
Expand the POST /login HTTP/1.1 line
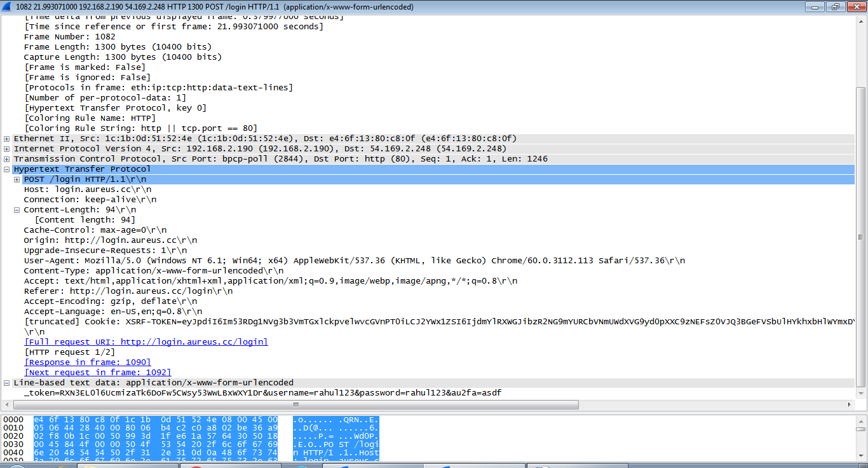tap(17, 179)
